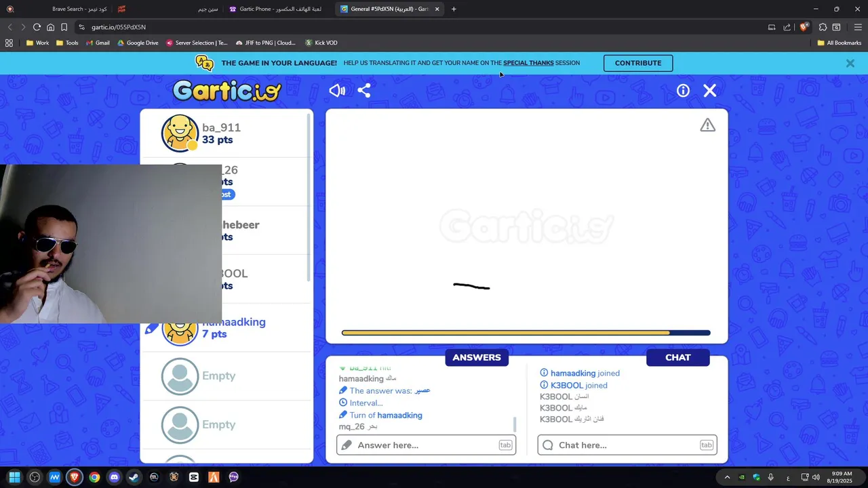Open Brave Shields icon
This screenshot has height=488, width=868.
click(x=804, y=27)
